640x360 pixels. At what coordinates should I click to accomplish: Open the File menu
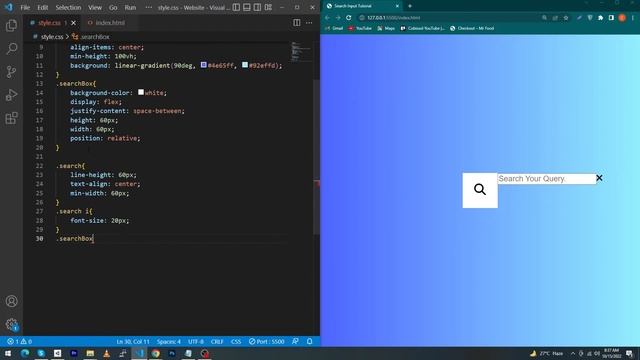[25, 7]
